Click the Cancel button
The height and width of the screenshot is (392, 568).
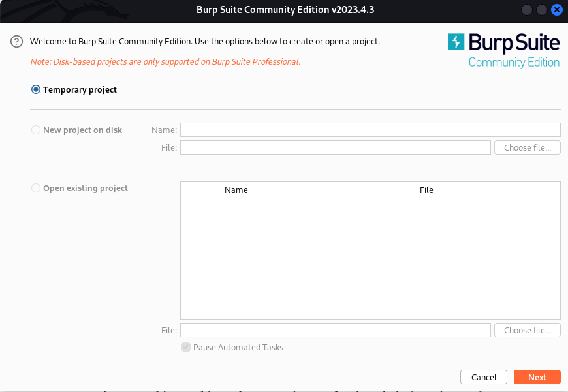pos(483,377)
